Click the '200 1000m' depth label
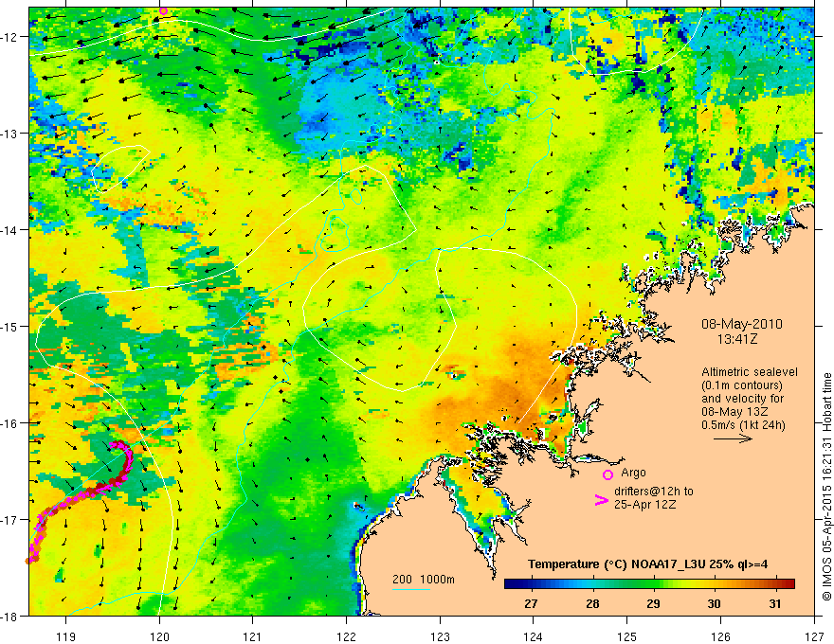Image resolution: width=834 pixels, height=644 pixels. pos(424,580)
